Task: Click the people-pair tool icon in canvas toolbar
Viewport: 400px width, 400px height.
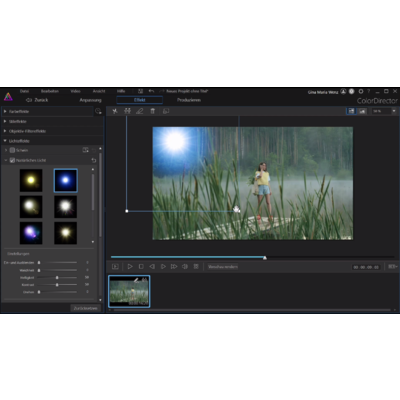Action: click(x=127, y=111)
